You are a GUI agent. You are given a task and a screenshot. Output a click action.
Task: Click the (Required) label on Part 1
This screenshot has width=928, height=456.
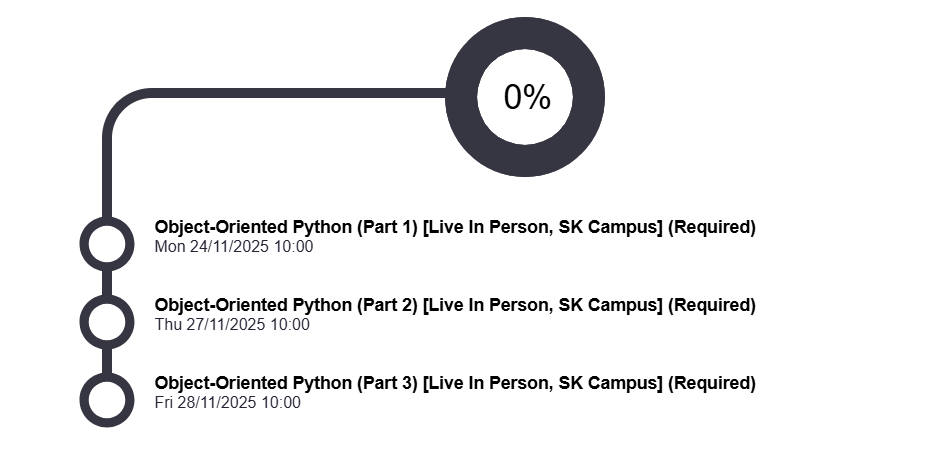(711, 227)
